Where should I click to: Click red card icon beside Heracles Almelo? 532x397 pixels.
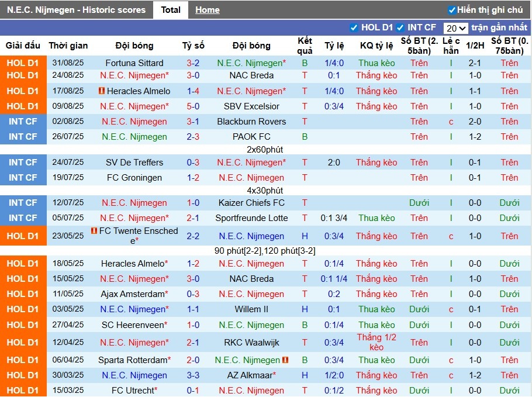click(101, 91)
